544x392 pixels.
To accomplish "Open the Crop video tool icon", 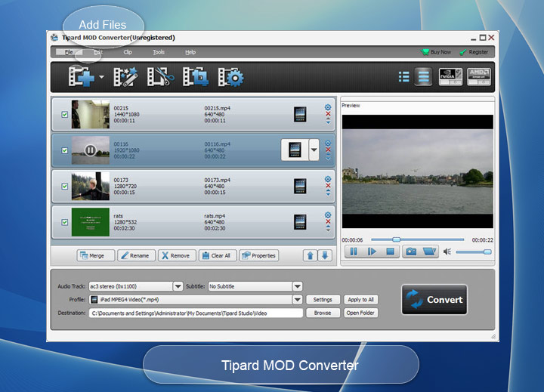I will (x=196, y=77).
